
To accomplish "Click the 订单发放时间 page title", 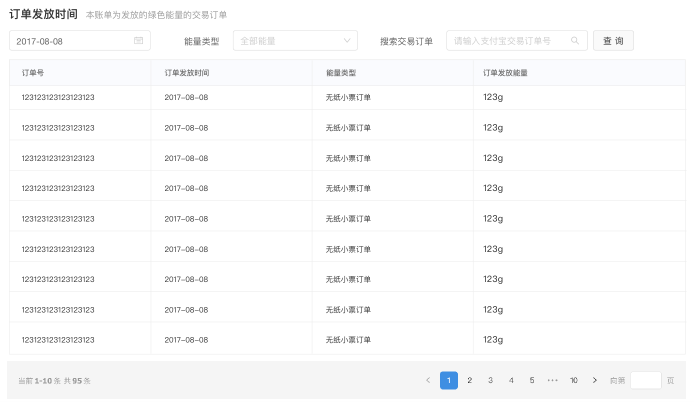I will [x=43, y=14].
